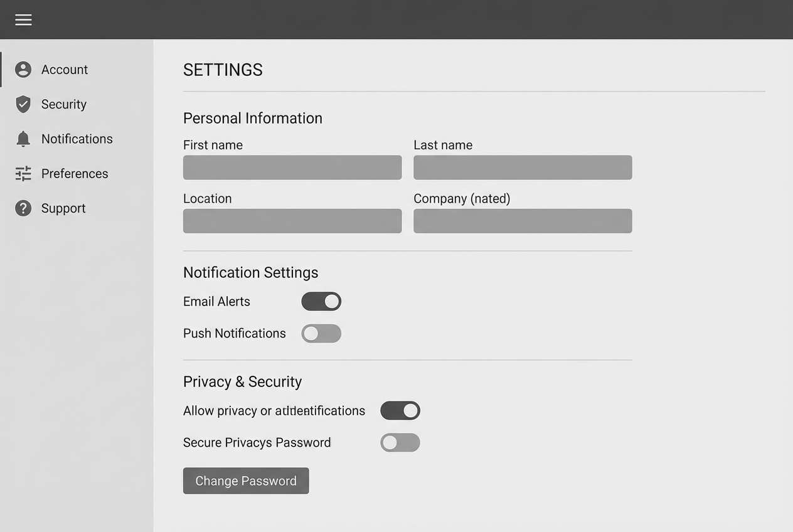Enable Push Notifications
Image resolution: width=793 pixels, height=532 pixels.
click(x=321, y=333)
